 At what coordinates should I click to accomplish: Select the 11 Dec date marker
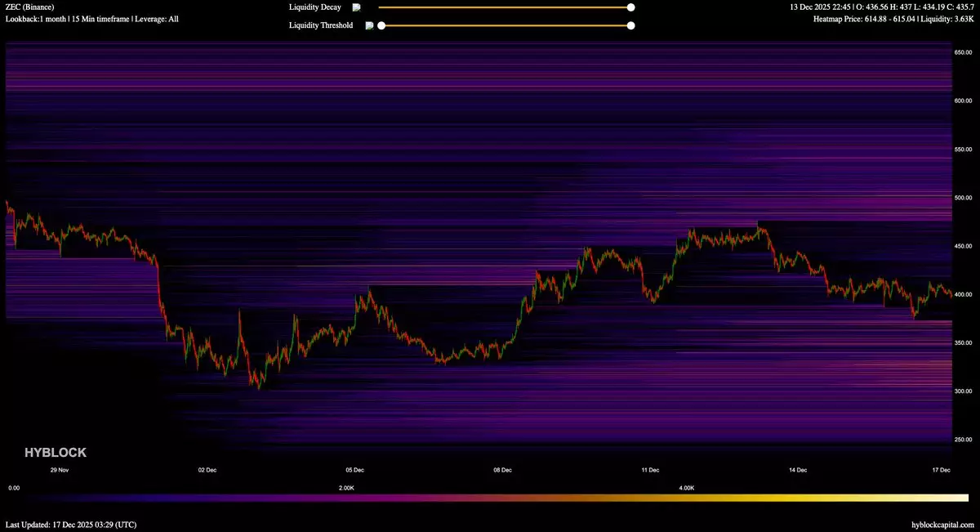tap(650, 470)
